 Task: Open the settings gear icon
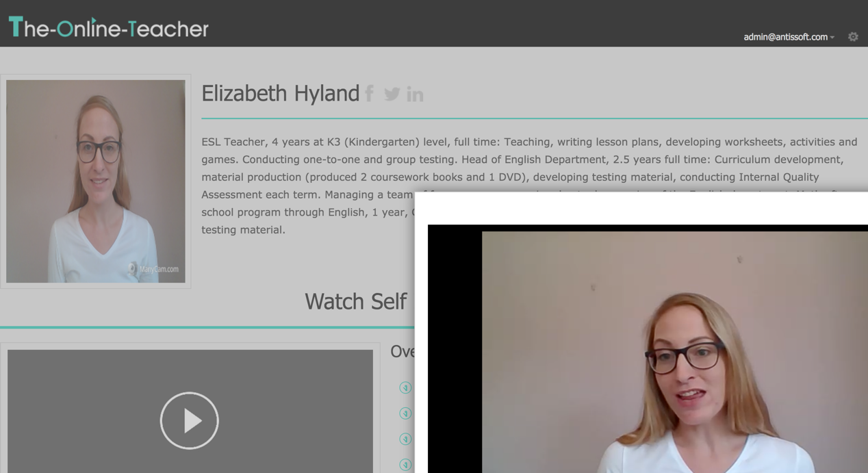(853, 37)
